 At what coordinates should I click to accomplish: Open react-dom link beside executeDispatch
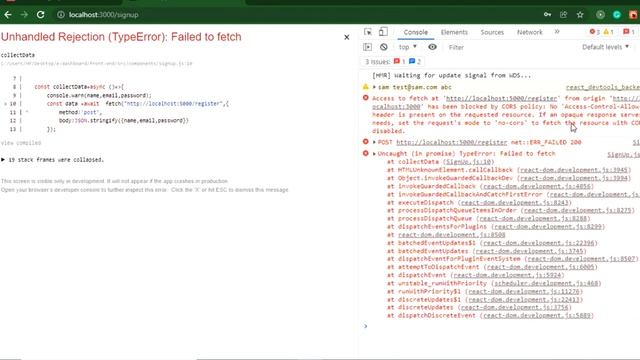pyautogui.click(x=515, y=202)
